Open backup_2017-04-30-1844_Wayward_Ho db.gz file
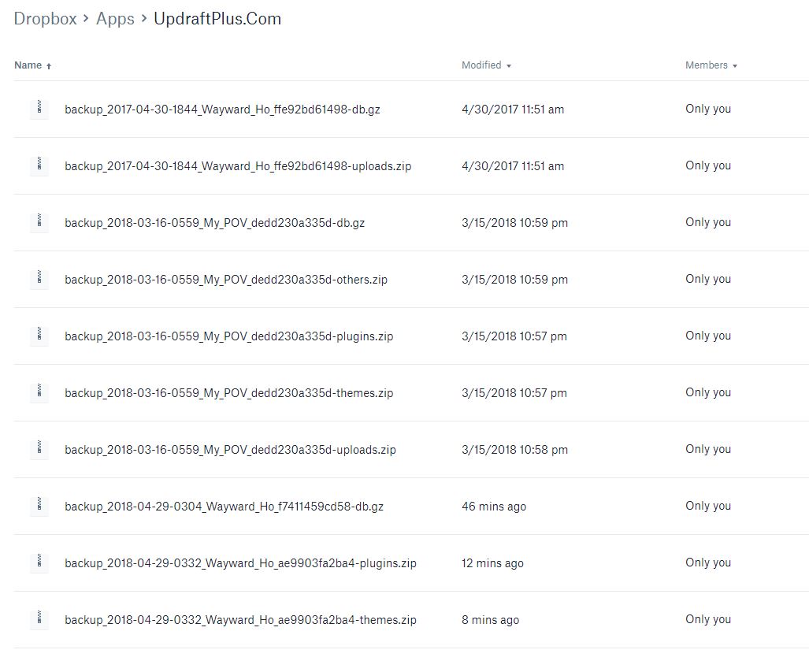This screenshot has width=809, height=672. pyautogui.click(x=222, y=110)
